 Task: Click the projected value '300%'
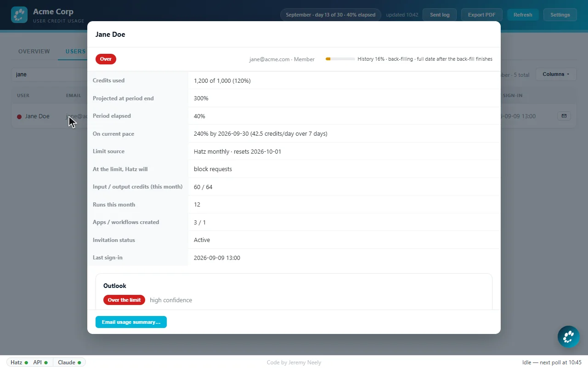201,98
